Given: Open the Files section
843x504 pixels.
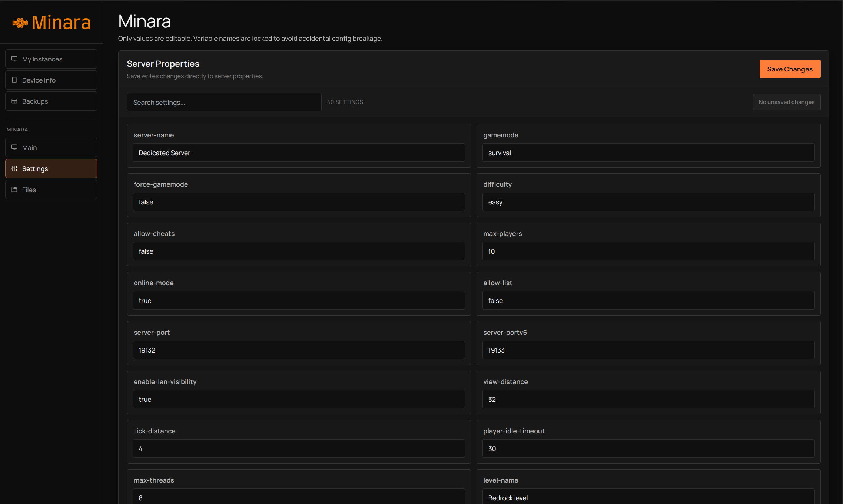Looking at the screenshot, I should pos(51,190).
